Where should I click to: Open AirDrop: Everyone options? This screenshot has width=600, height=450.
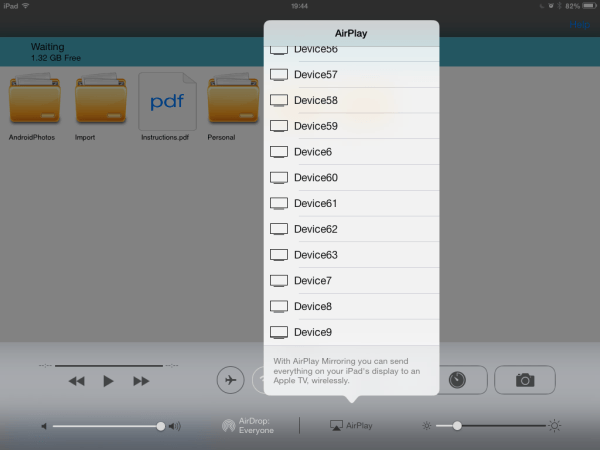[246, 425]
